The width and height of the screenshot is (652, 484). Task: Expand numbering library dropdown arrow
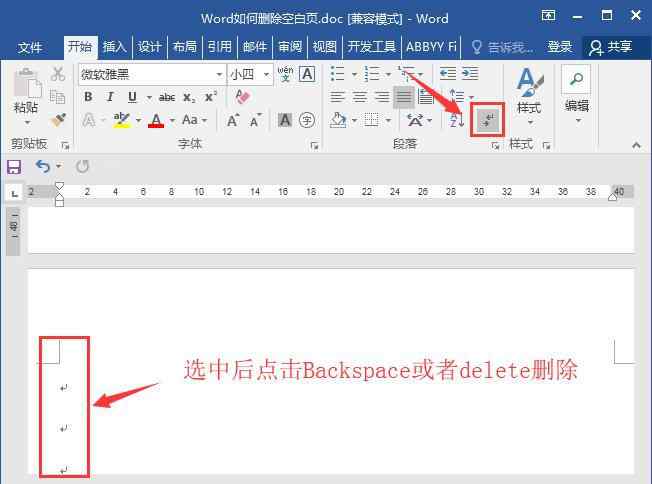388,75
